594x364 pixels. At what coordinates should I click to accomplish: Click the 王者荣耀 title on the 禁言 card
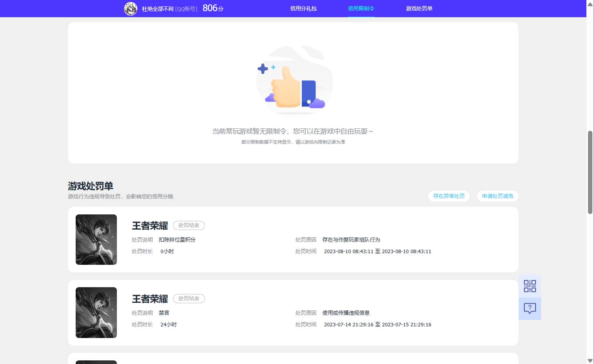(x=150, y=299)
